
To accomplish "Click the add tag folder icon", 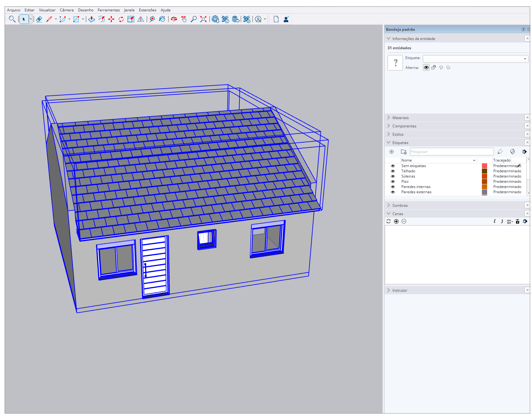I will [x=404, y=152].
